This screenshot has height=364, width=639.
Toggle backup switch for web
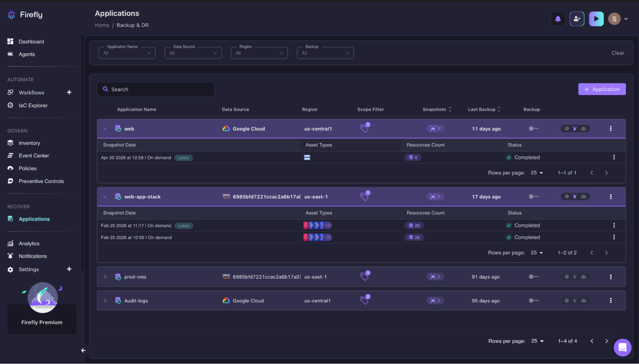click(x=534, y=129)
